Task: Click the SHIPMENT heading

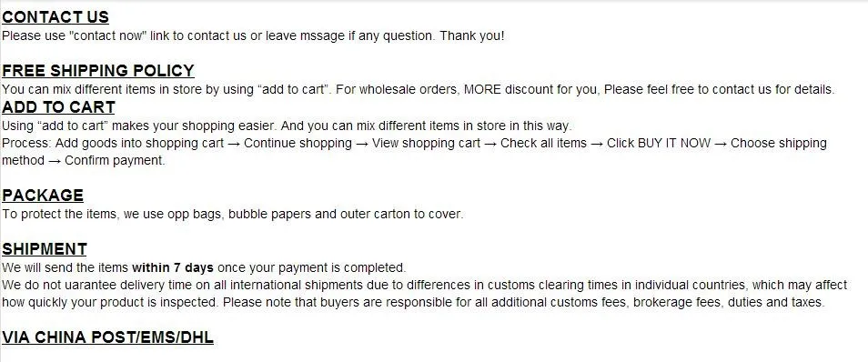Action: [x=45, y=249]
